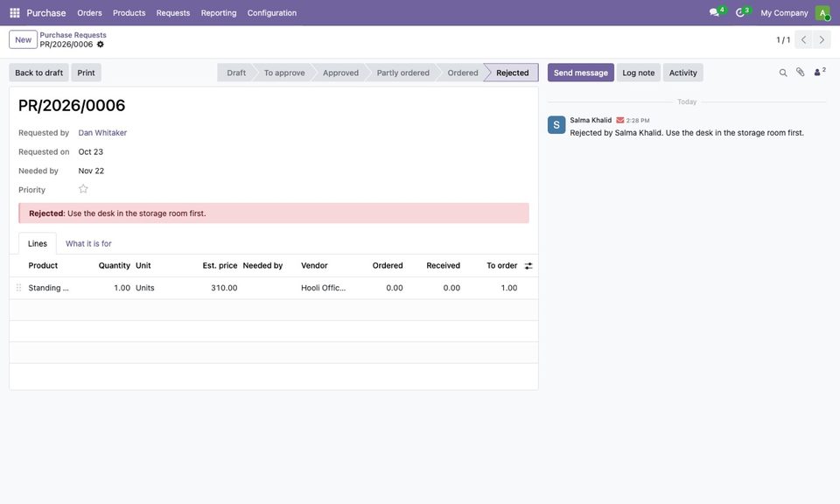This screenshot has width=840, height=504.
Task: Click Log note button
Action: 639,73
